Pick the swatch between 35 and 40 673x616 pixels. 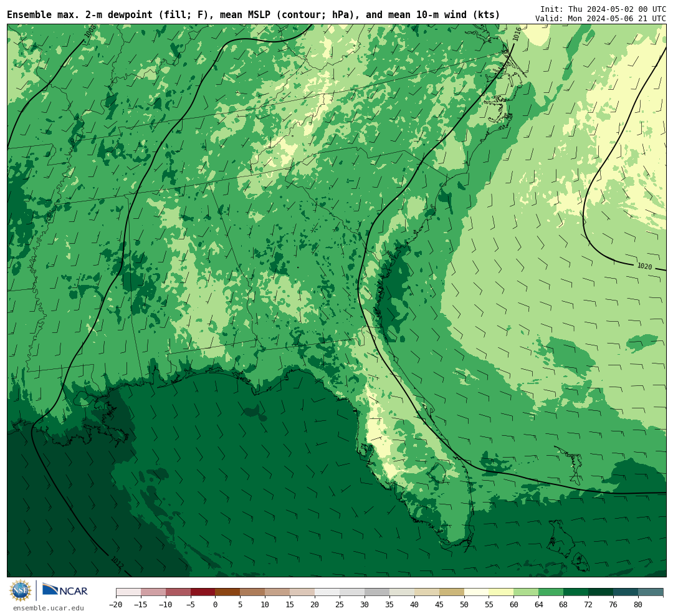click(x=402, y=592)
